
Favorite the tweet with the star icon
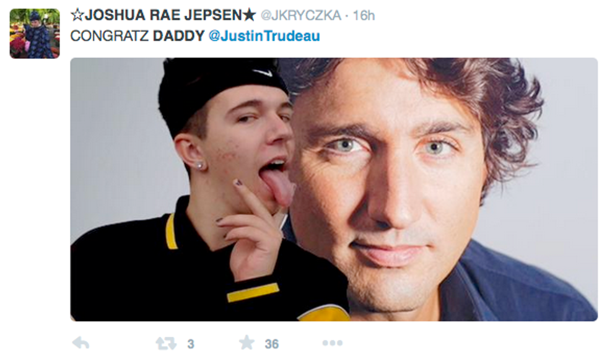(x=247, y=343)
